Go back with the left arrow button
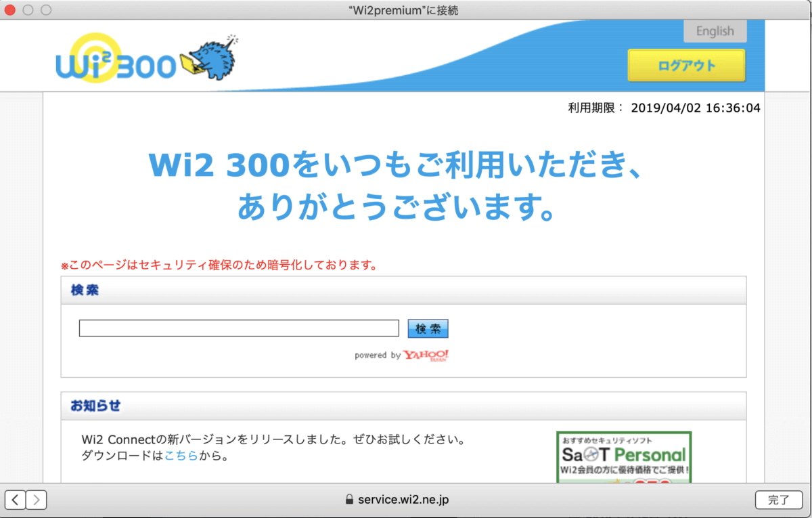The width and height of the screenshot is (812, 518). click(15, 500)
